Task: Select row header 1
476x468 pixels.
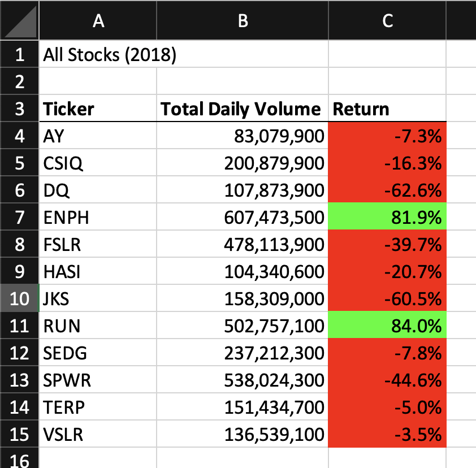Action: pyautogui.click(x=19, y=54)
